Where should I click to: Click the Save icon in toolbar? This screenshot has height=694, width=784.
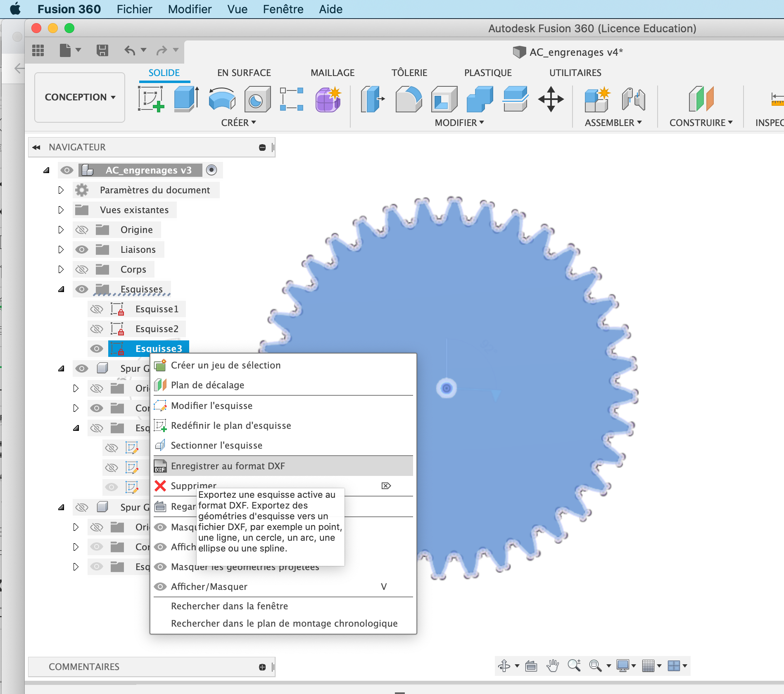tap(102, 50)
